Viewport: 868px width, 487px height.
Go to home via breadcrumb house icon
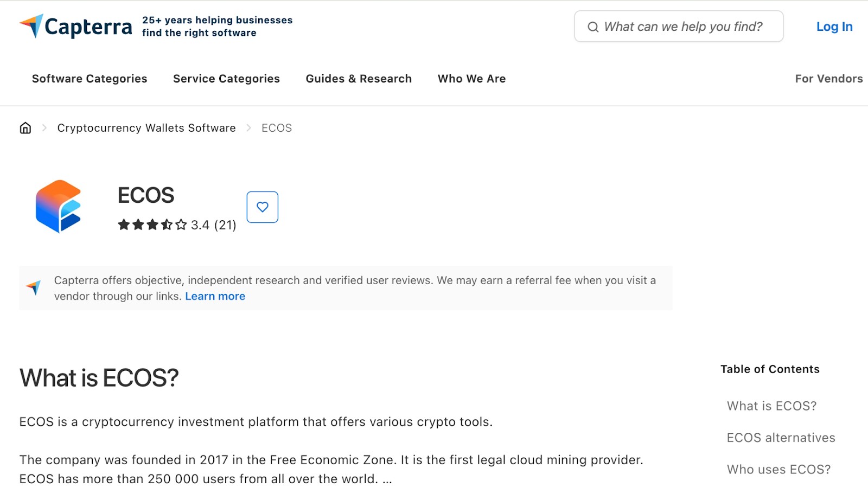25,128
